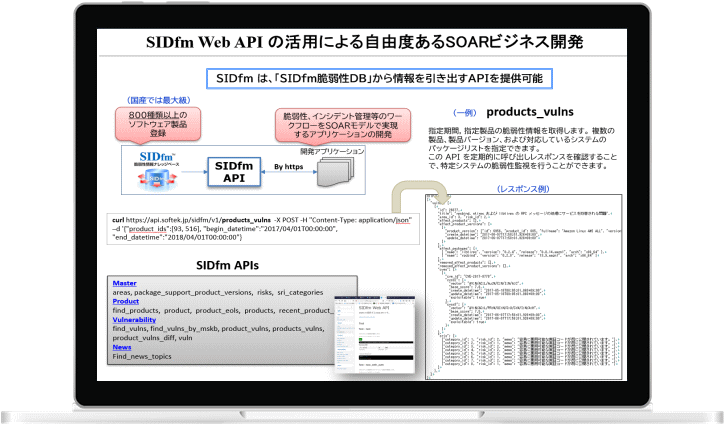Click the '開発アプリケーション' label
Image resolution: width=724 pixels, height=424 pixels.
332,151
